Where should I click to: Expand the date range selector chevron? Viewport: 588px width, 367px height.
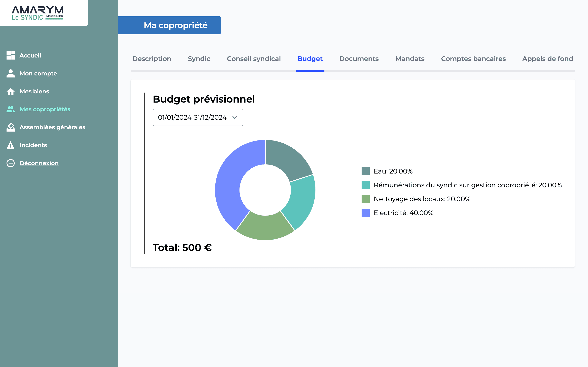coord(234,117)
